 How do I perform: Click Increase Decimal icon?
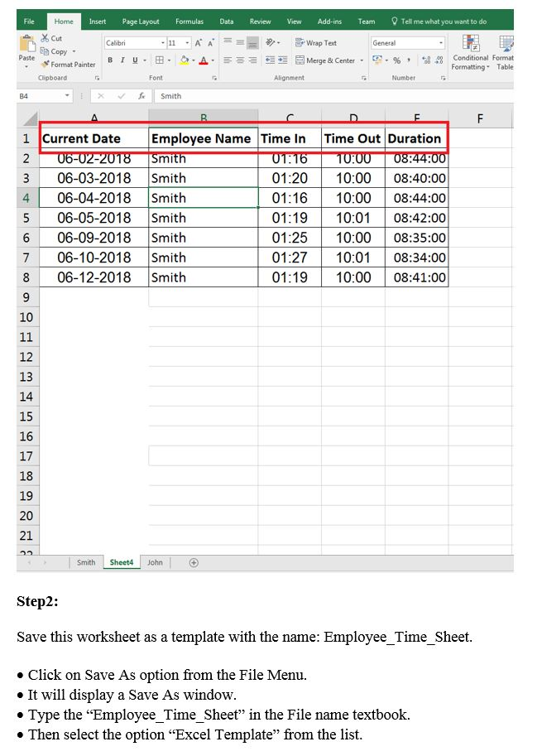click(426, 60)
